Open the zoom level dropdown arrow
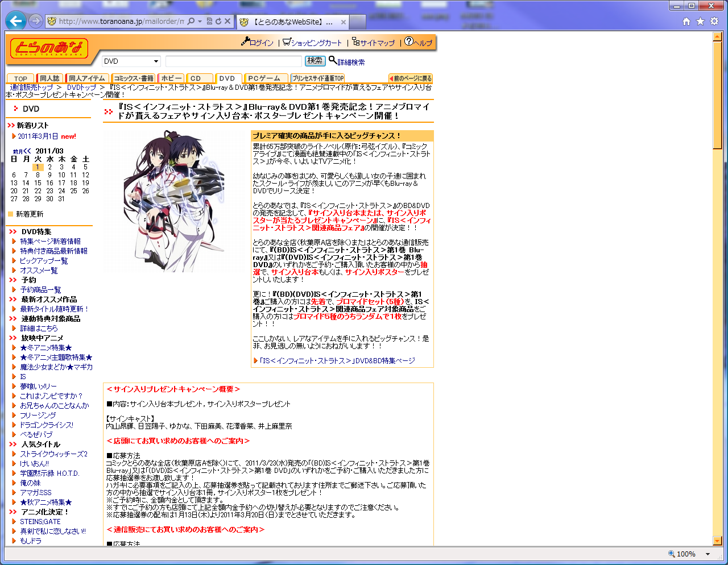The height and width of the screenshot is (565, 728). point(708,554)
